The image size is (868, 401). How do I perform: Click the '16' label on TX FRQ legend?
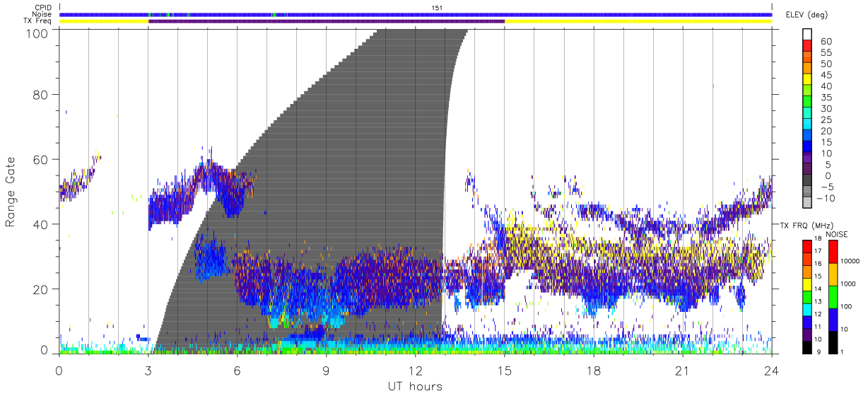818,263
